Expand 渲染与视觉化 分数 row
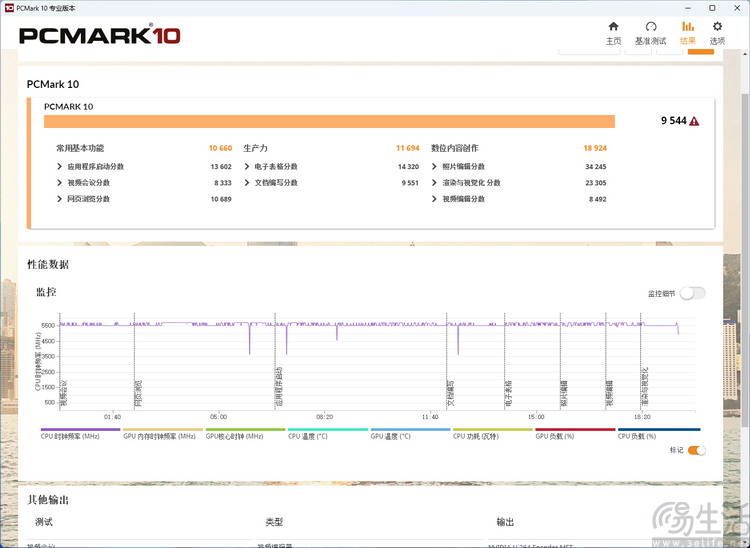750x548 pixels. coord(434,183)
